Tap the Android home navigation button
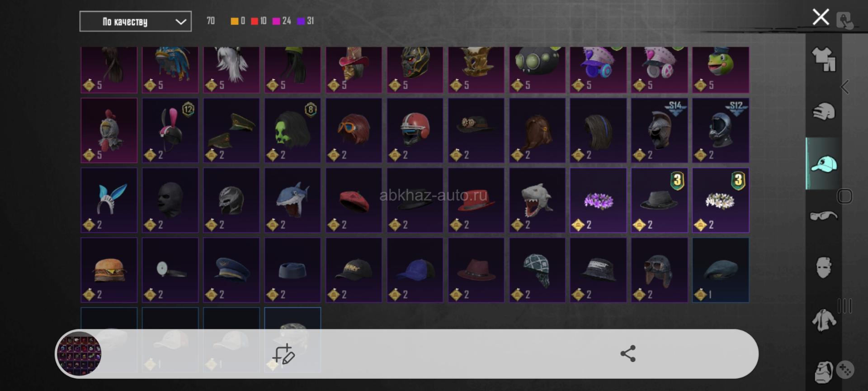868x391 pixels. click(844, 196)
